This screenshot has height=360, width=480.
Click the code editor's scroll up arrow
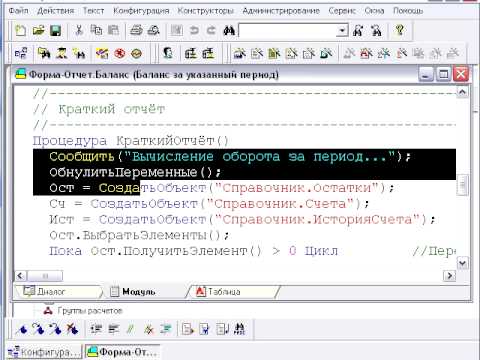[x=462, y=92]
